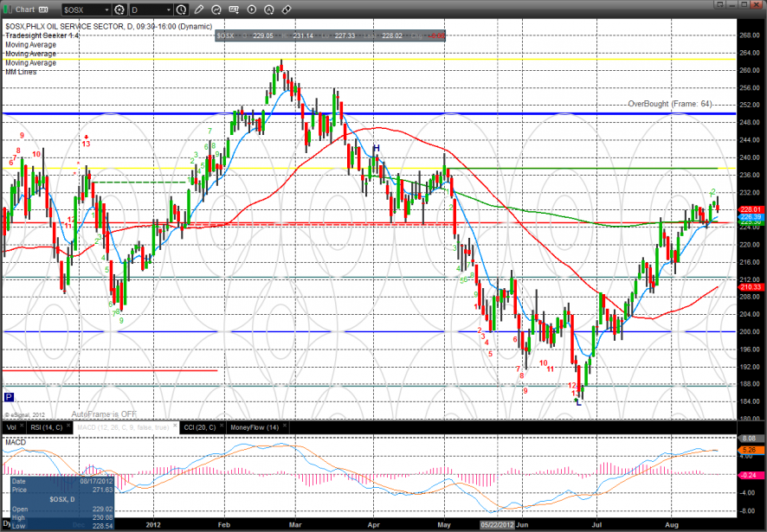Click the orange 5.26 MACD value tag
This screenshot has width=767, height=532.
coord(750,450)
